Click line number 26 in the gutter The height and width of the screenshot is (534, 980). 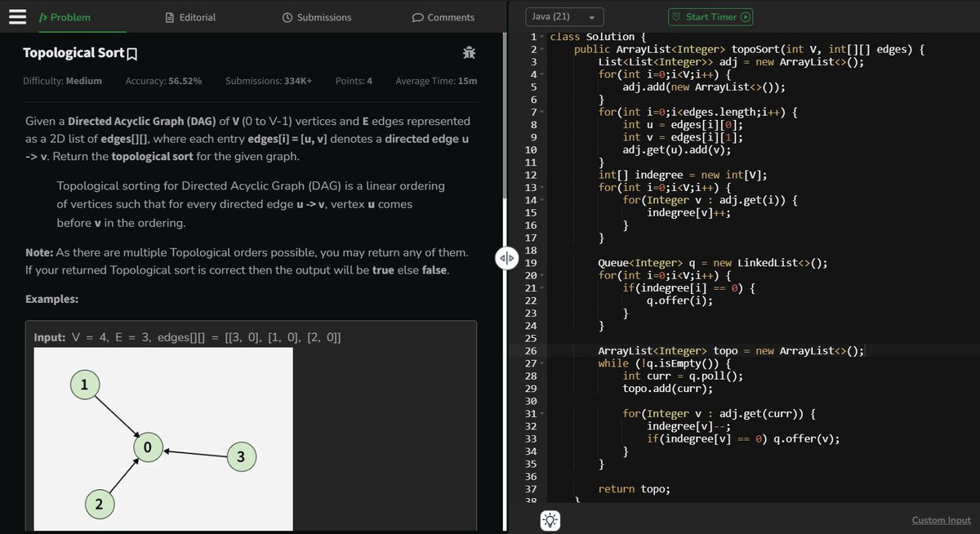click(531, 351)
